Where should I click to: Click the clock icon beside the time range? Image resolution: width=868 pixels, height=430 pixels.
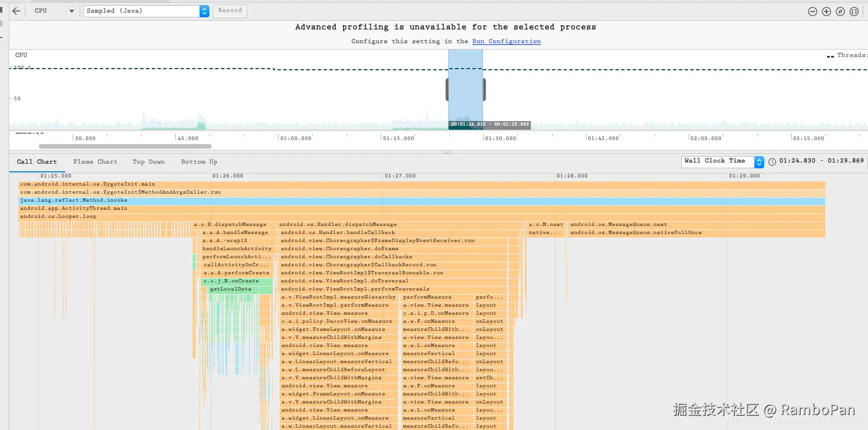click(772, 161)
